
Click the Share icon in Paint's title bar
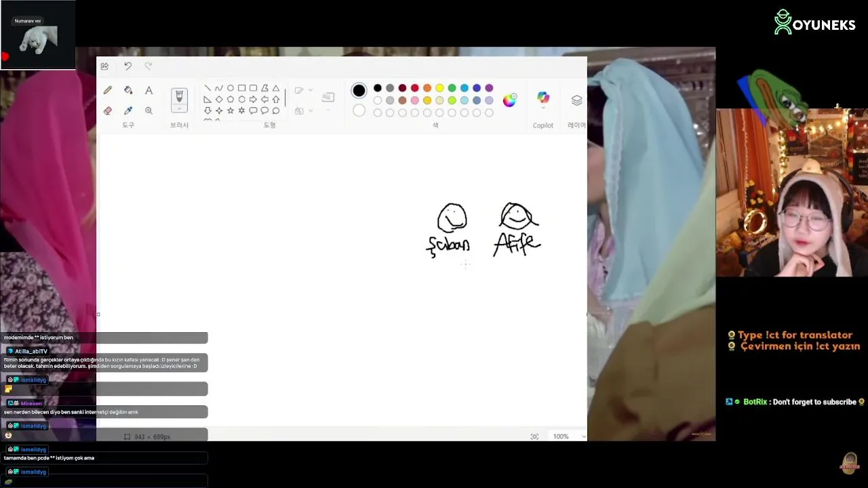[x=104, y=66]
